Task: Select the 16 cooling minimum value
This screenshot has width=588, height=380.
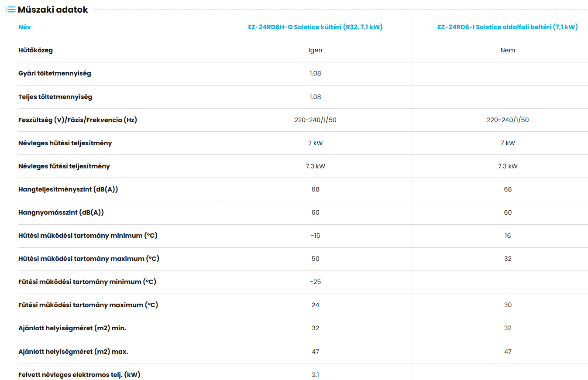Action: tap(508, 236)
